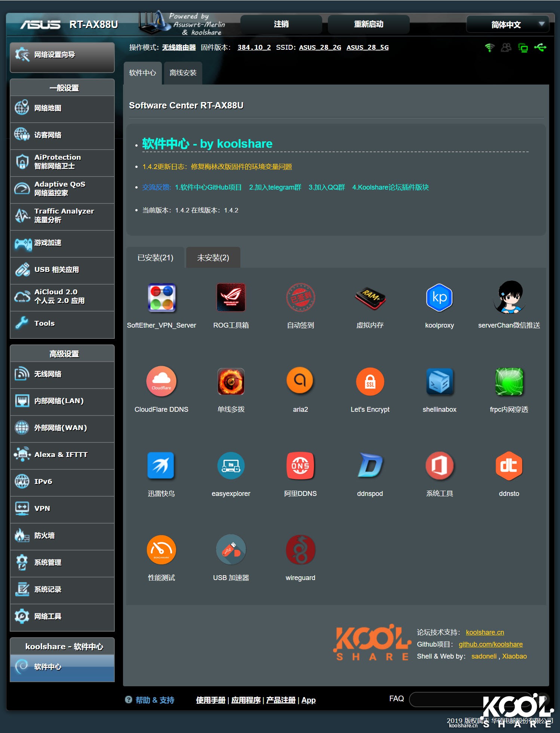Image resolution: width=560 pixels, height=733 pixels.
Task: Open the easyexplorer plugin icon
Action: (x=231, y=466)
